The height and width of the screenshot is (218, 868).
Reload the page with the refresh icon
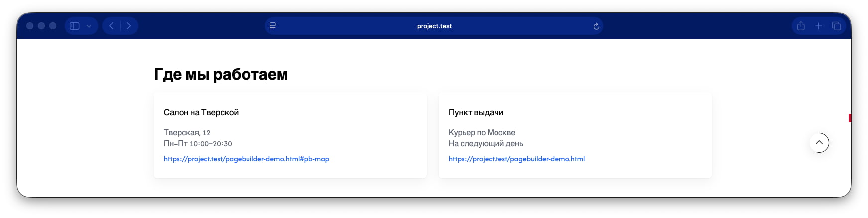coord(596,26)
